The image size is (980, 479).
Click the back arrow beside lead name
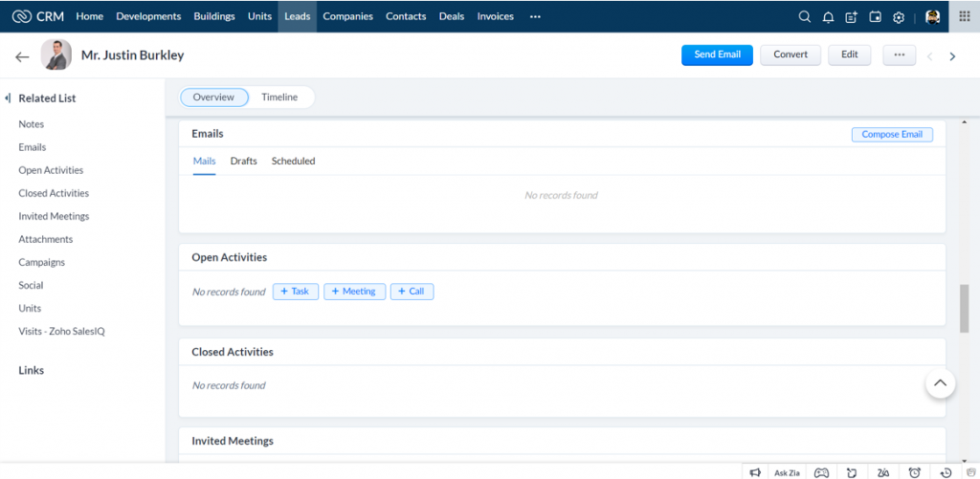[x=22, y=56]
